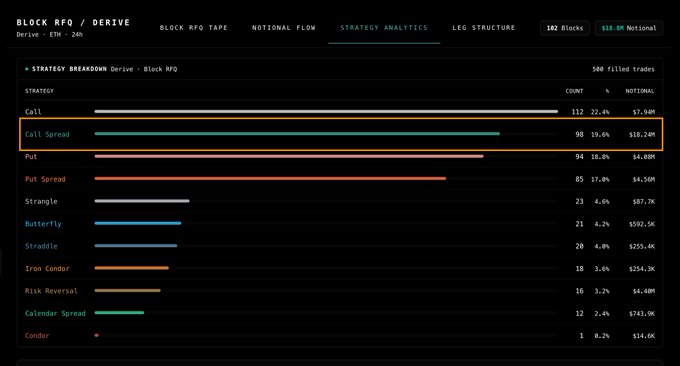Select the Straddle strategy label

point(41,246)
